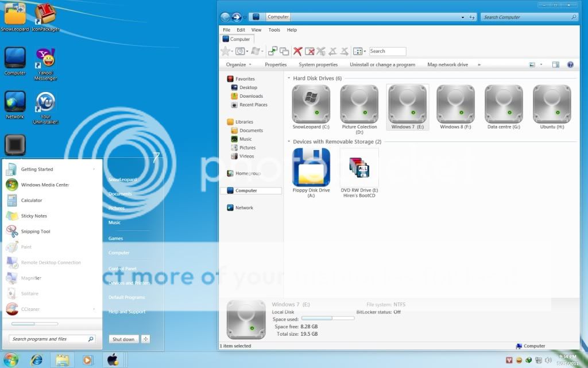The image size is (588, 368).
Task: Open the Tools menu
Action: click(274, 30)
